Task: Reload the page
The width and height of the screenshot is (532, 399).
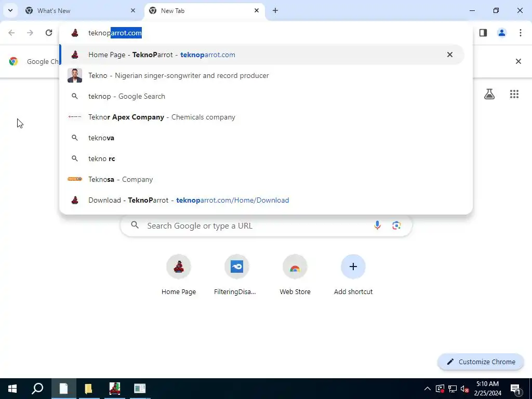Action: [x=49, y=33]
